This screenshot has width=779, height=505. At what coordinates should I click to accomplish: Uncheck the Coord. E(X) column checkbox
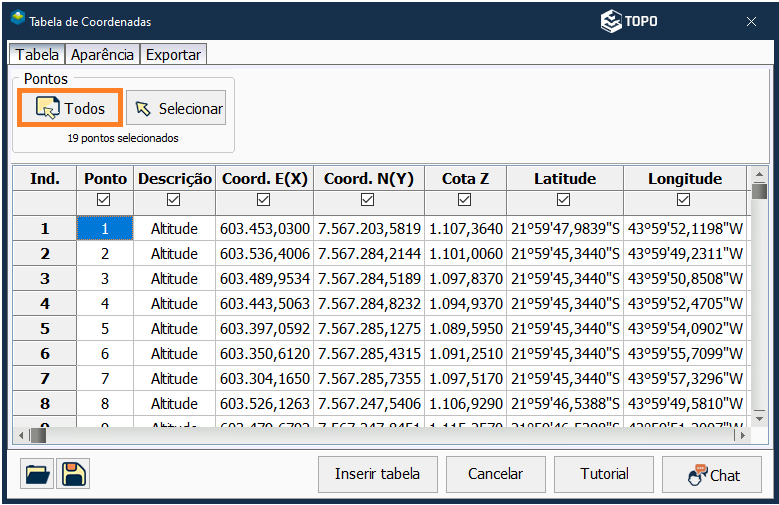tap(264, 200)
